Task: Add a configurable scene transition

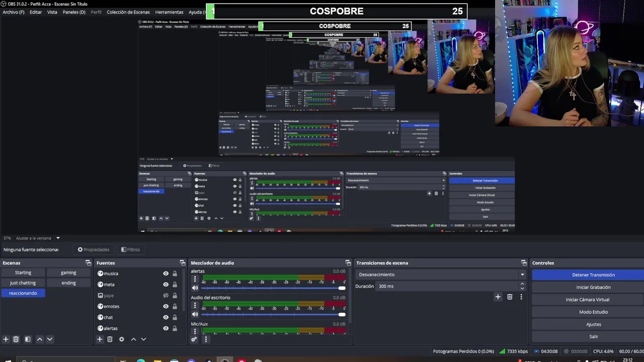Action: coord(498,297)
